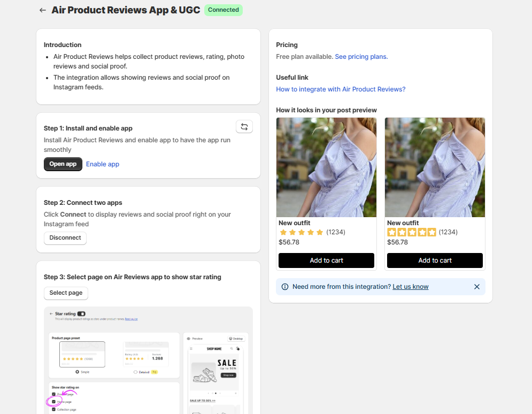Open See pricing plans link
This screenshot has width=532, height=414.
pyautogui.click(x=361, y=57)
